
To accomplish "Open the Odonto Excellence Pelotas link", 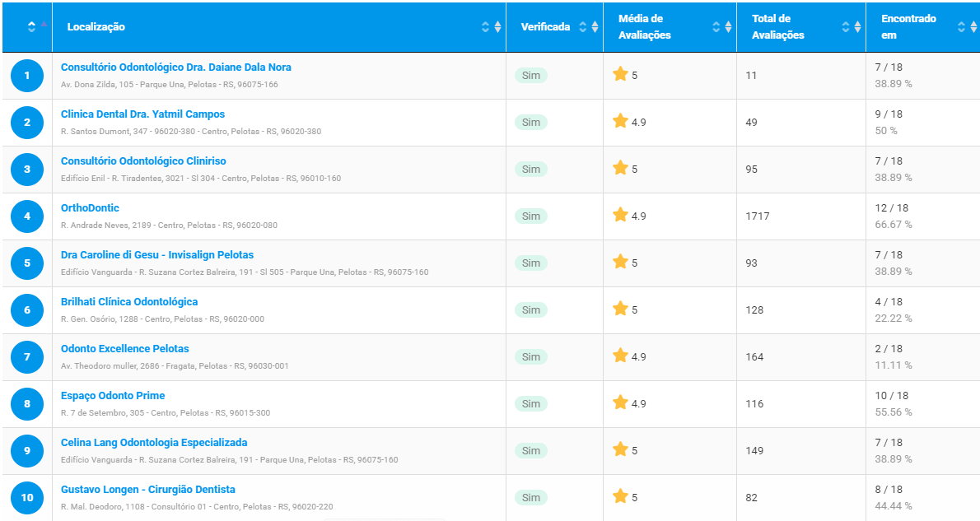I will click(x=125, y=348).
